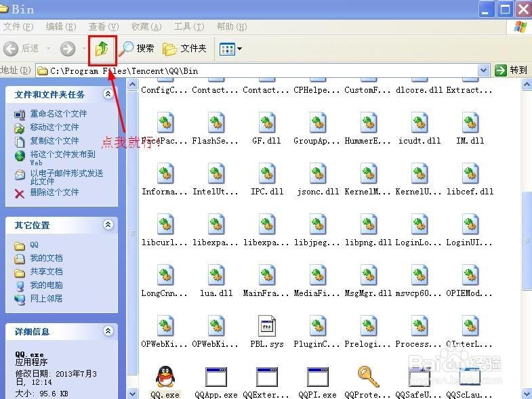
Task: Open the 帮助(H) menu
Action: (x=232, y=26)
